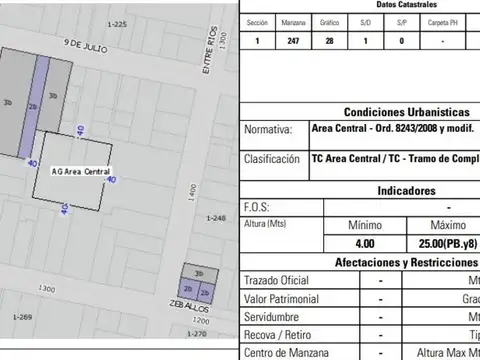Image resolution: width=480 pixels, height=360 pixels.
Task: Select 'Area Central - Ord. 8243/2008 y modif.' text
Action: [x=393, y=128]
